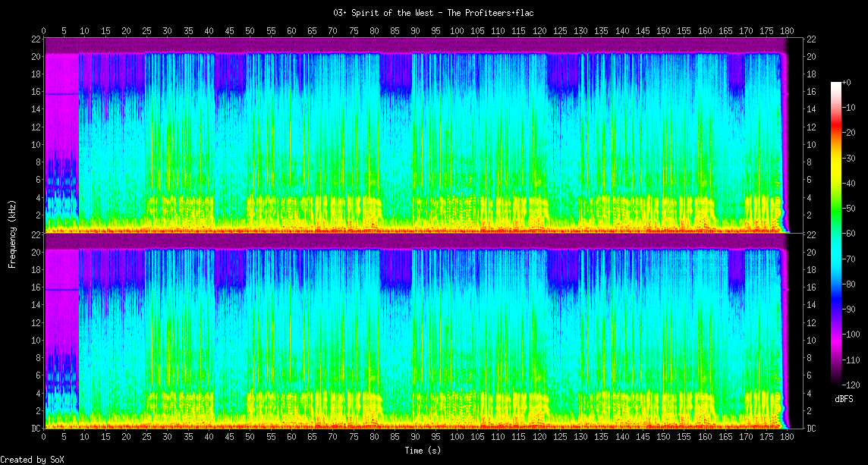The width and height of the screenshot is (868, 465).
Task: Click the magenta silent intro in the upper channel
Action: (62, 137)
